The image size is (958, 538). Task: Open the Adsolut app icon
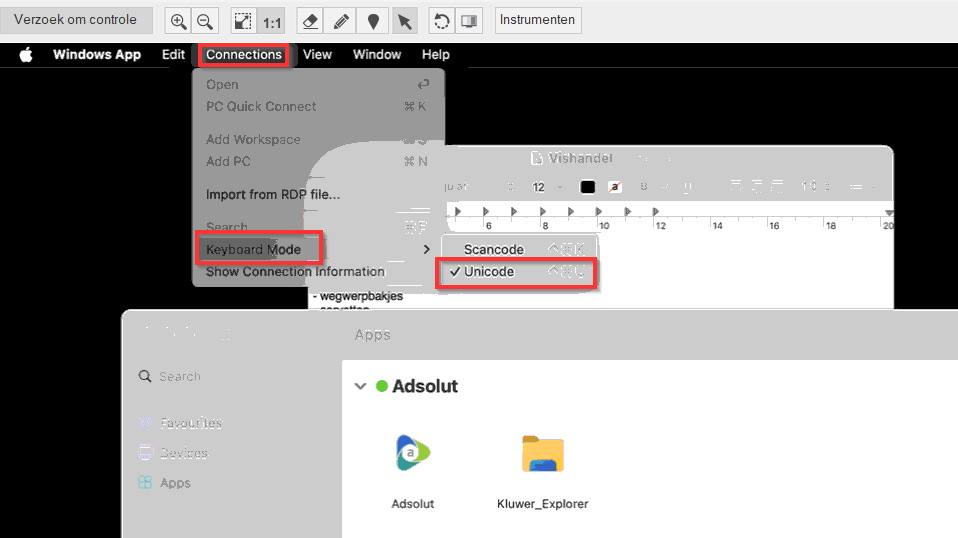pos(413,455)
